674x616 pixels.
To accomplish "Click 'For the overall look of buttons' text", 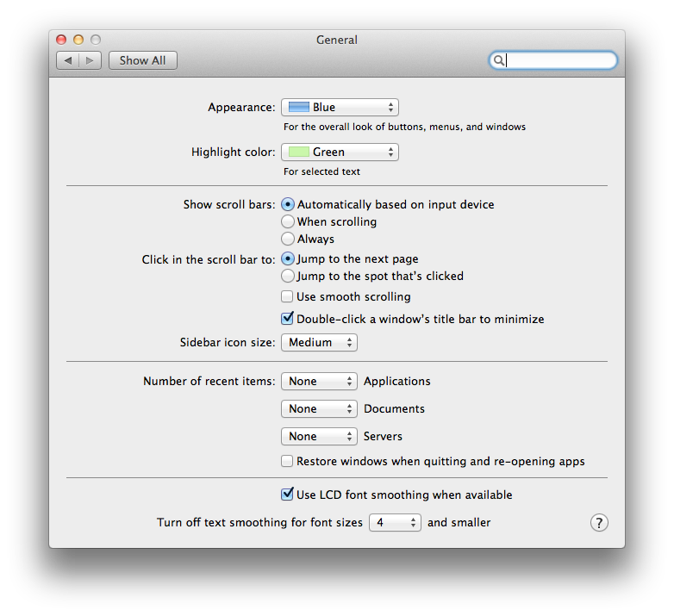I will click(404, 128).
